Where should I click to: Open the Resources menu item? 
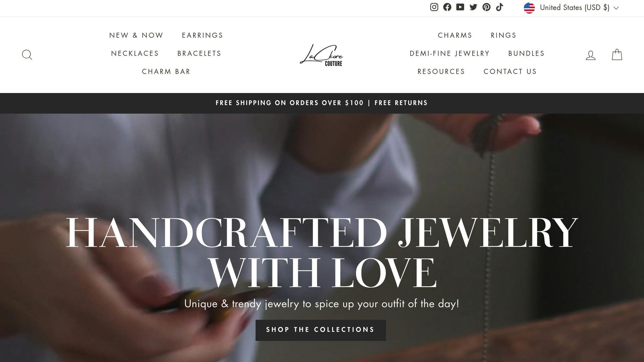coord(441,72)
